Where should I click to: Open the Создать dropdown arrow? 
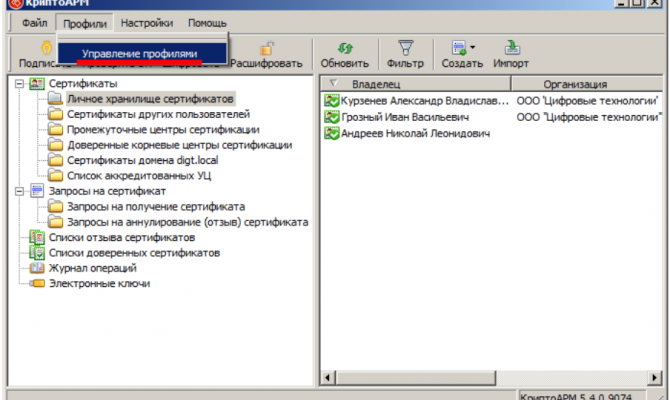(x=473, y=47)
